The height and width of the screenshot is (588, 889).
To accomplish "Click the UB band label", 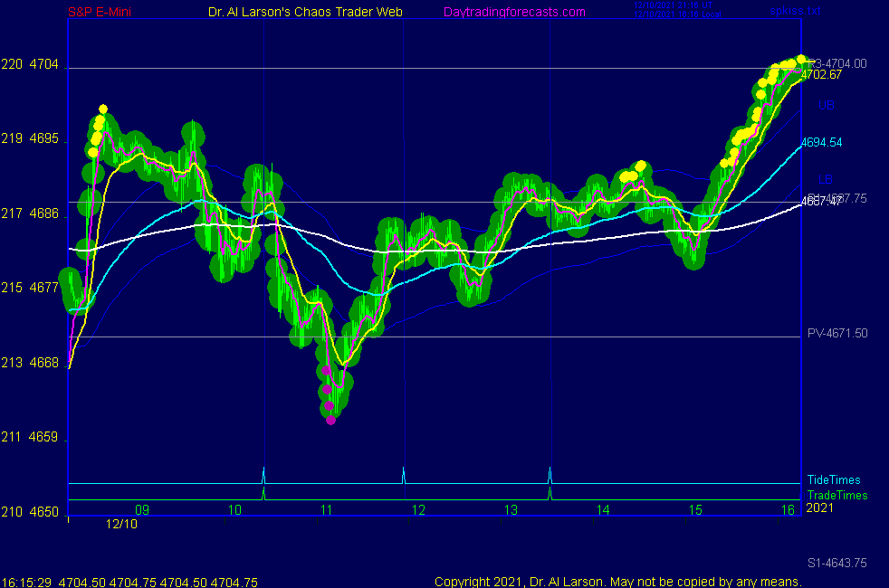I will [x=826, y=105].
